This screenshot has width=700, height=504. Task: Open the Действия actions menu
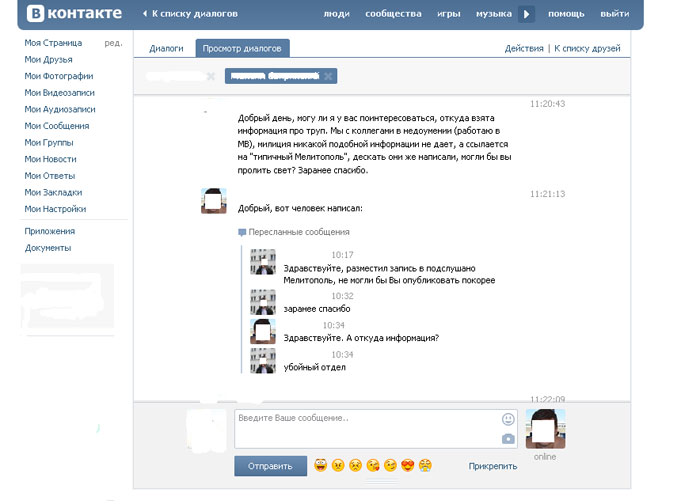click(x=523, y=48)
